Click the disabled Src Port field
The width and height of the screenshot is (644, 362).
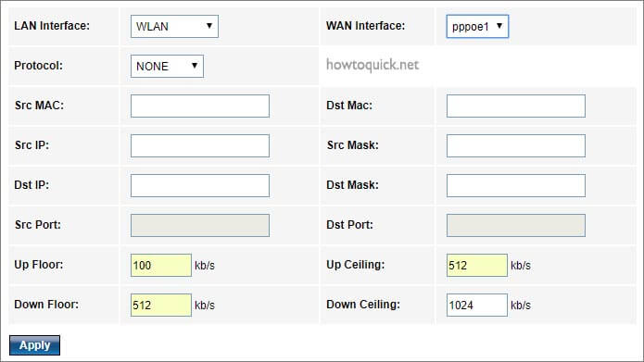(x=200, y=225)
